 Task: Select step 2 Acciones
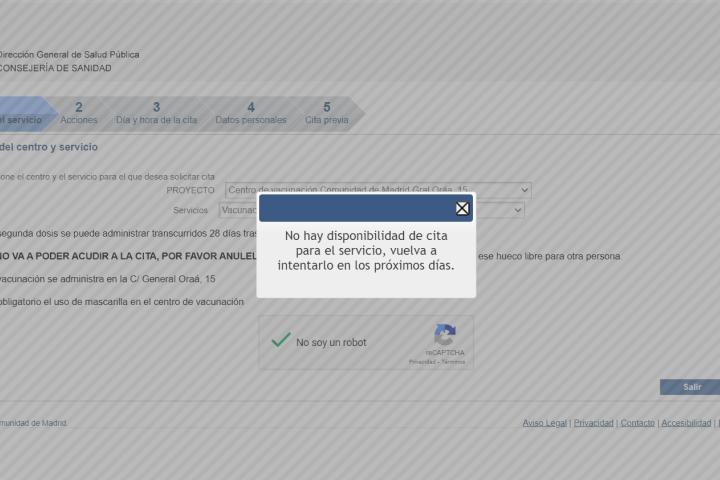coord(79,113)
